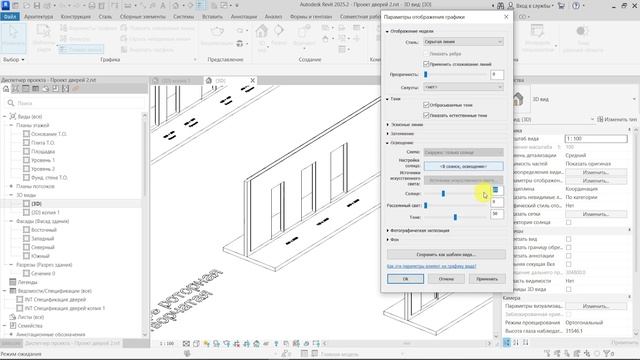Screen dimensions: 640x360
Task: Click the 'Прозрачность' slider handle
Action: pyautogui.click(x=426, y=74)
